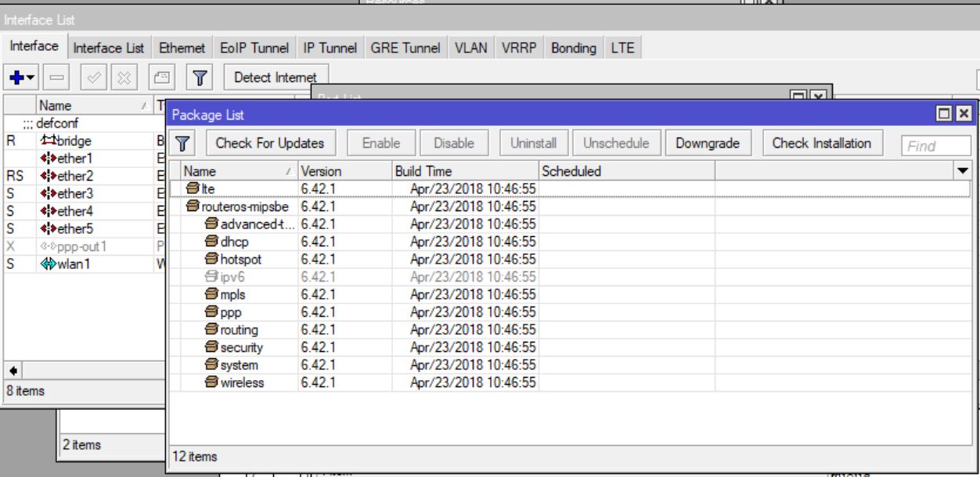Click the Downgrade button

708,143
